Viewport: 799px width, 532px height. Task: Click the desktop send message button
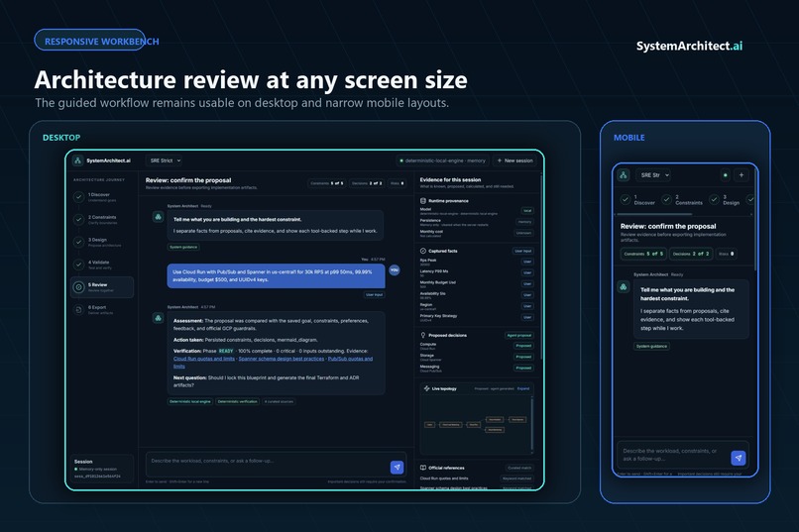pyautogui.click(x=397, y=467)
